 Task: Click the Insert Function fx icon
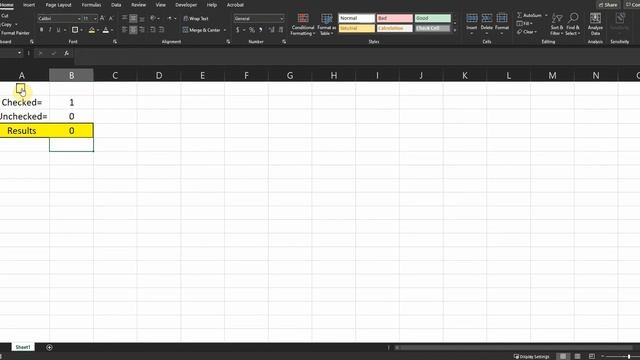click(66, 53)
